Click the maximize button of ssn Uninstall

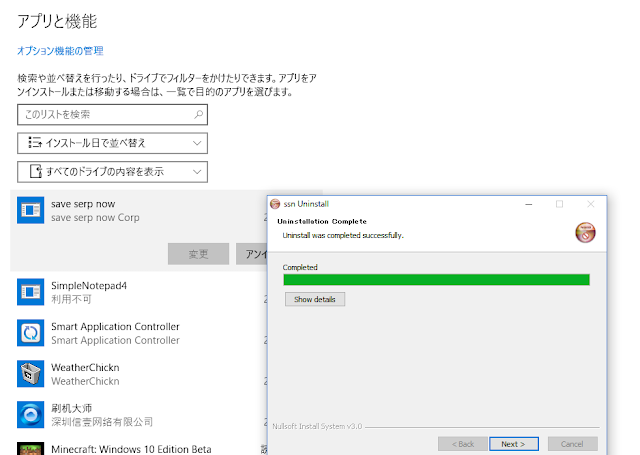point(560,204)
